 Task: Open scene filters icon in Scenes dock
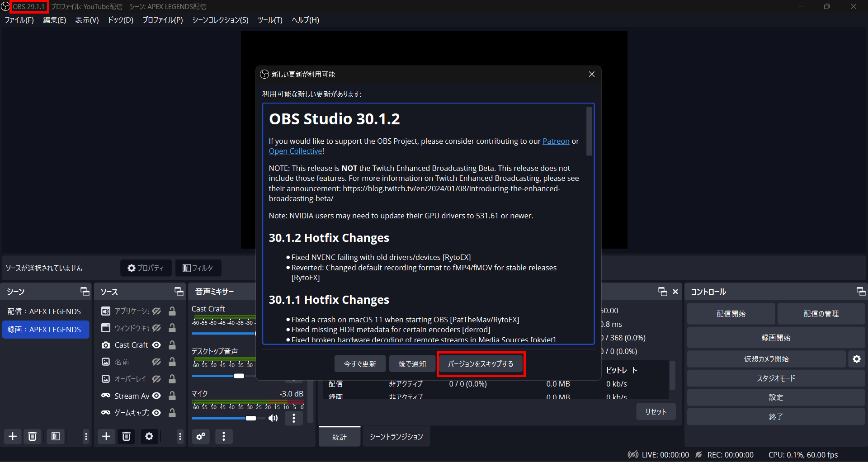56,436
